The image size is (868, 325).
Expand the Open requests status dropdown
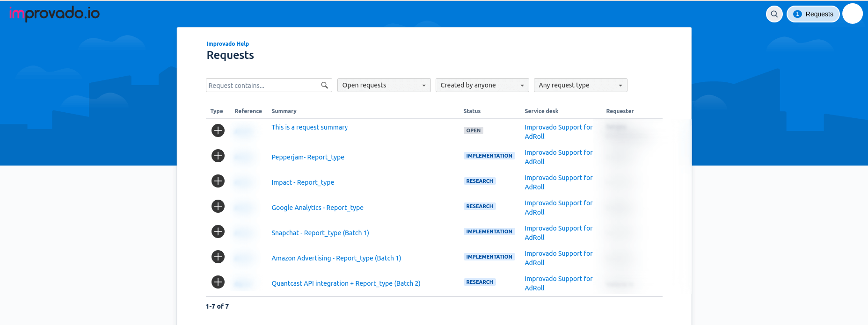[x=384, y=85]
